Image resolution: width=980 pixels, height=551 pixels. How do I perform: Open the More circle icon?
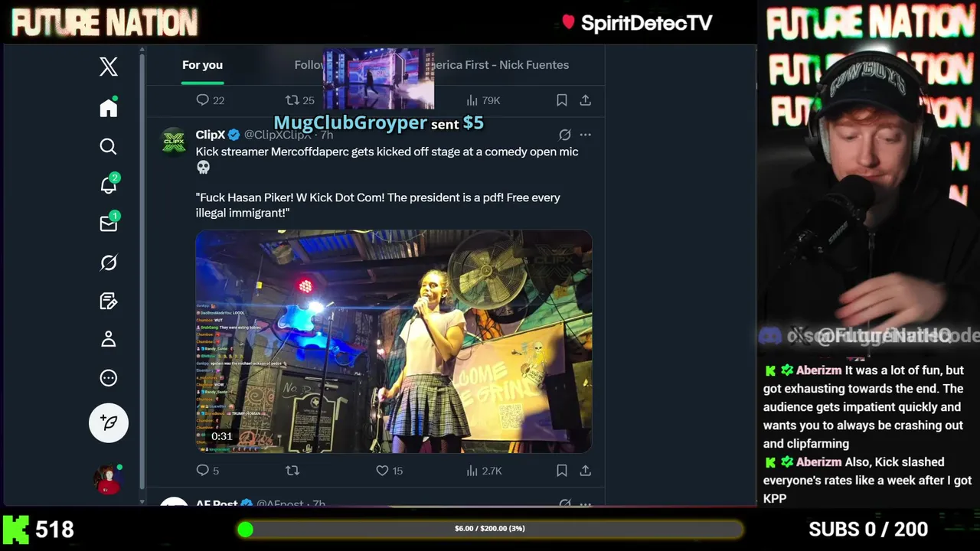(x=109, y=378)
